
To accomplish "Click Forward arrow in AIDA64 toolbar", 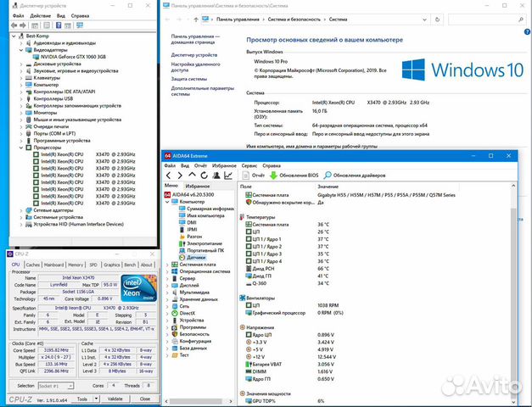I will click(x=180, y=176).
